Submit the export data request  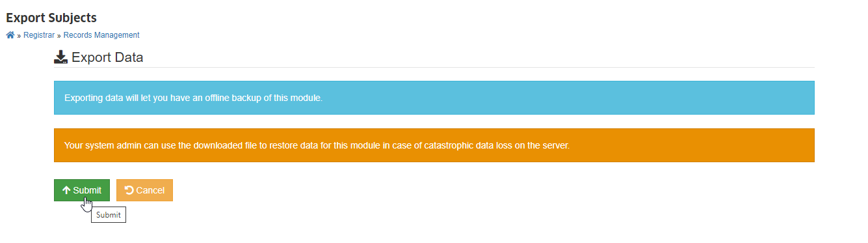82,190
